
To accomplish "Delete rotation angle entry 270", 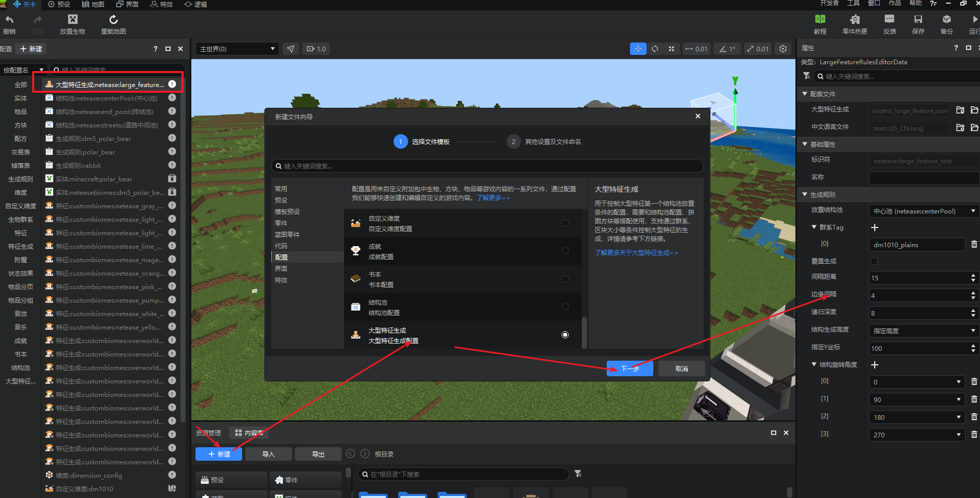I will pyautogui.click(x=974, y=434).
